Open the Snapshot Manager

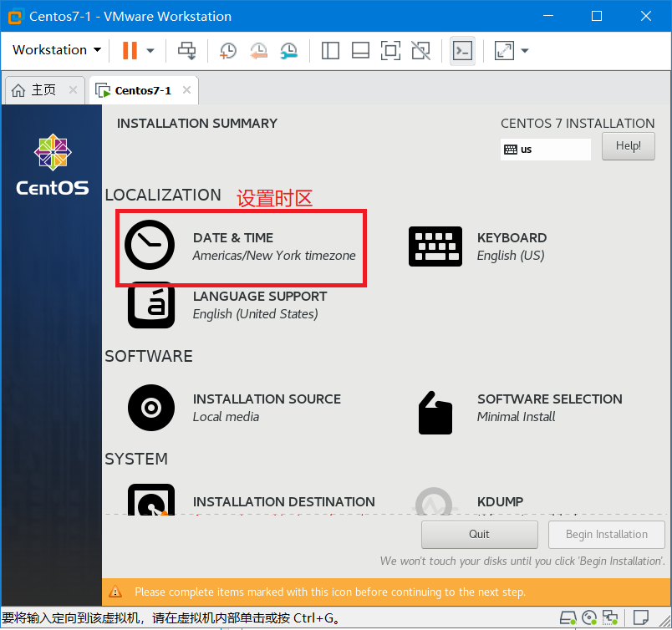pyautogui.click(x=288, y=50)
